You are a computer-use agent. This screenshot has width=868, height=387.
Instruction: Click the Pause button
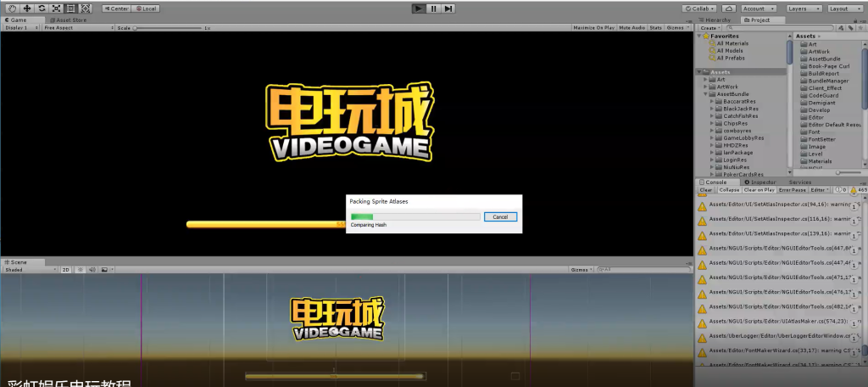[x=433, y=8]
